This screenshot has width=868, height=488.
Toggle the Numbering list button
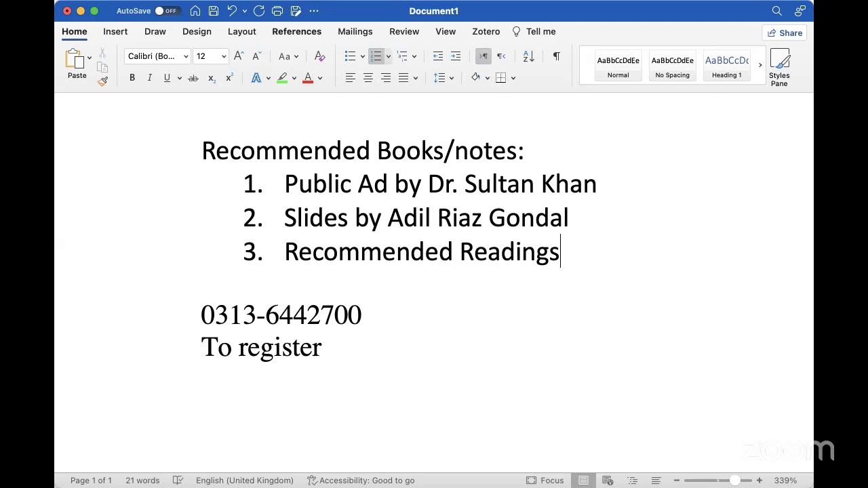coord(376,56)
